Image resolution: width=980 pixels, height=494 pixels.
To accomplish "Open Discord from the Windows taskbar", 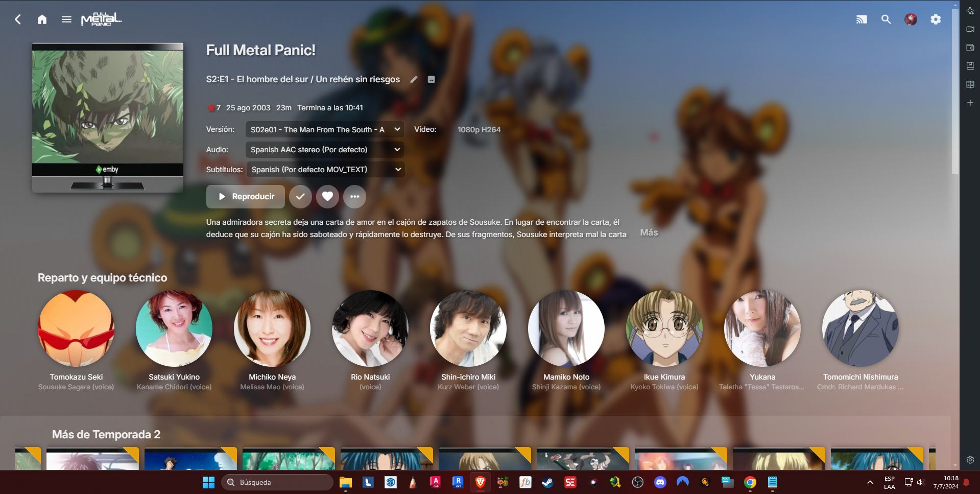I will (660, 482).
